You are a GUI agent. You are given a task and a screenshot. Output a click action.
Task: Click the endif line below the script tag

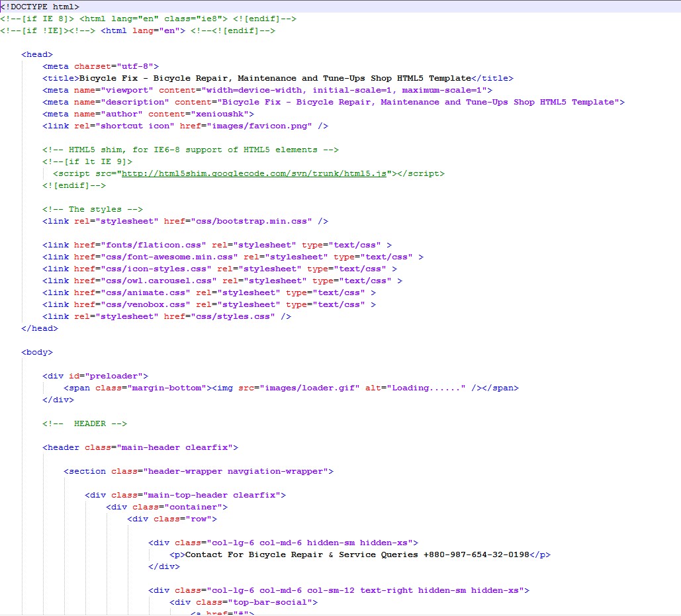[x=74, y=185]
